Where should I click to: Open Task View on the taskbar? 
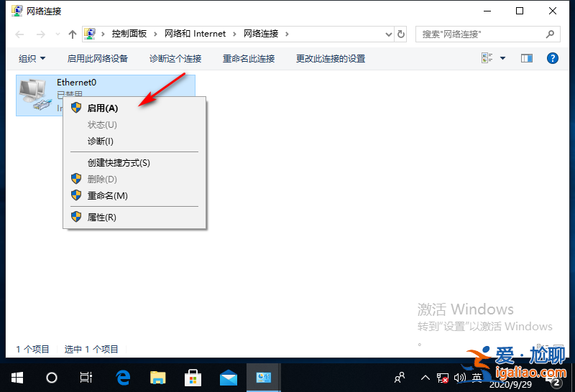[x=86, y=378]
